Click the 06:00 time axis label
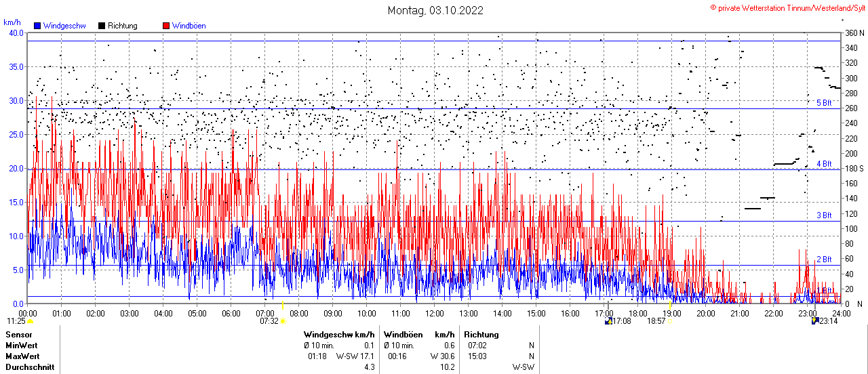 [231, 314]
